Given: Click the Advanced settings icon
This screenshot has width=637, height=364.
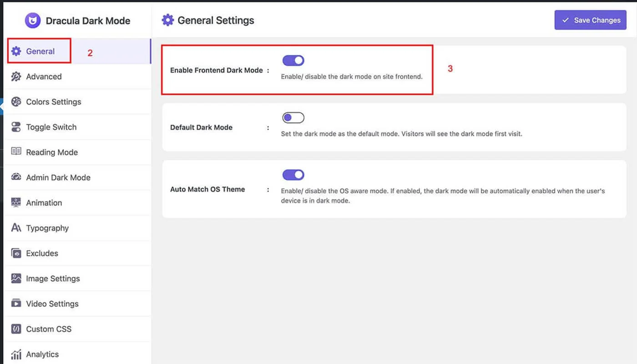Looking at the screenshot, I should (16, 76).
